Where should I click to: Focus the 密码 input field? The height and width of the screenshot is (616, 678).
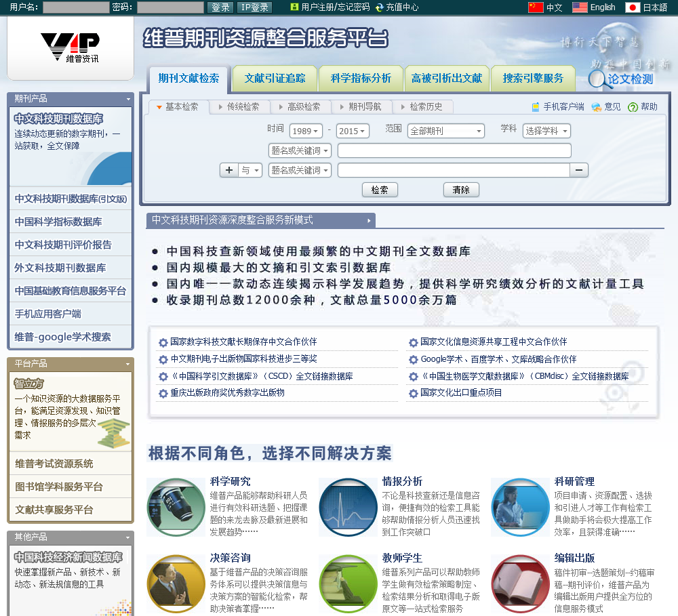[170, 7]
